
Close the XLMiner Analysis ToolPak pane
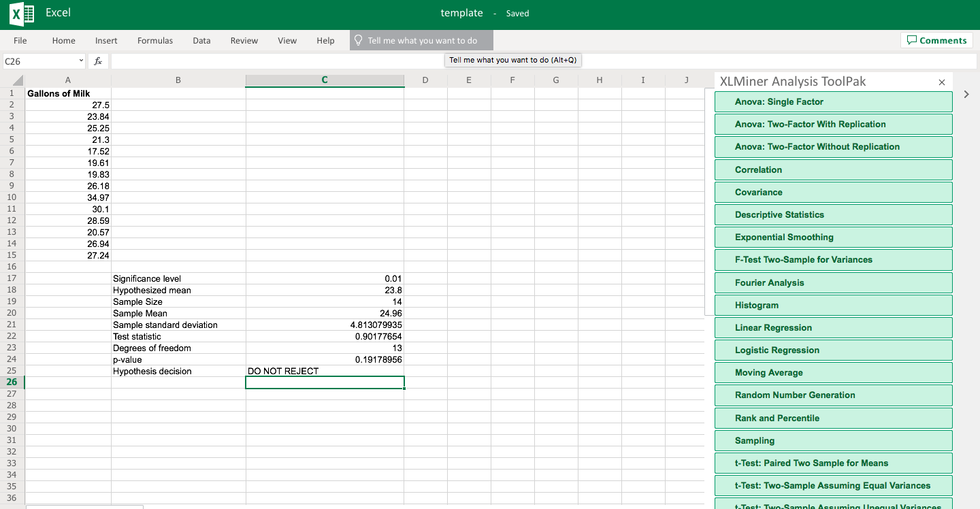(x=942, y=82)
